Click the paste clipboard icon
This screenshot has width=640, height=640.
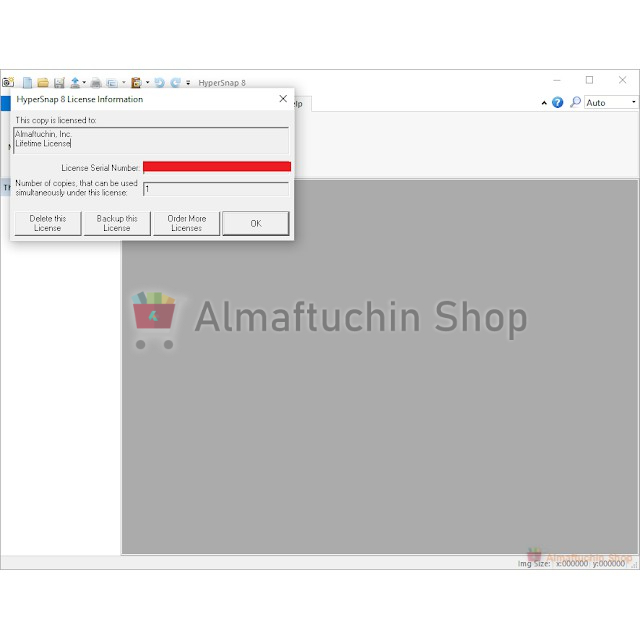point(136,83)
